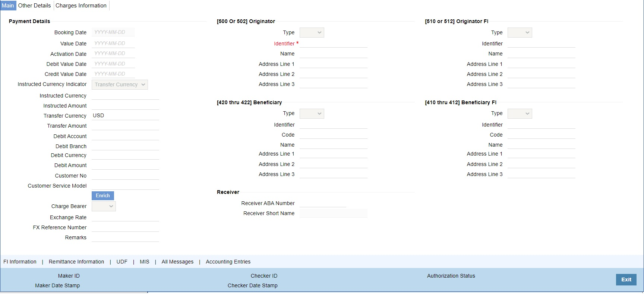The height and width of the screenshot is (294, 644).
Task: Click the Exit button
Action: [626, 280]
